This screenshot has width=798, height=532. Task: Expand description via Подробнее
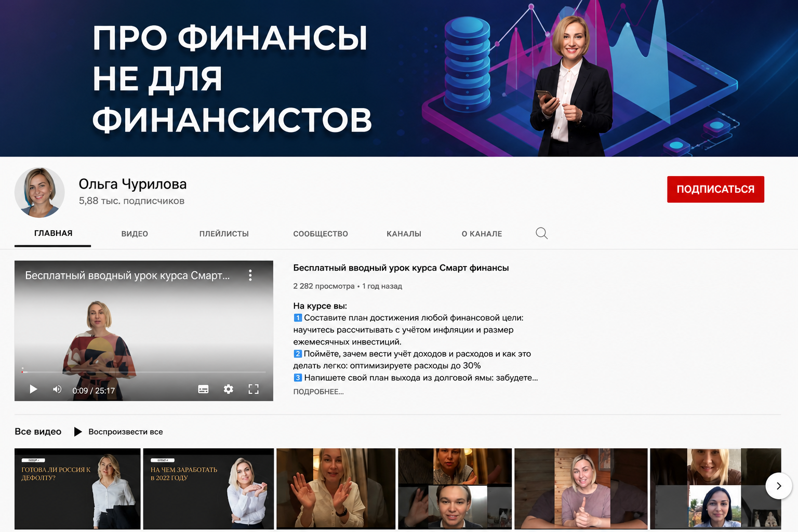pyautogui.click(x=318, y=392)
